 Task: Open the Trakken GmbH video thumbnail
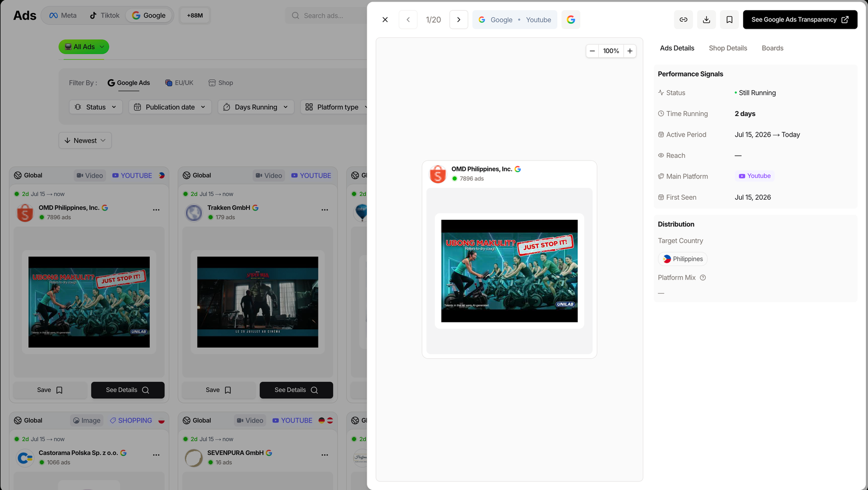258,302
